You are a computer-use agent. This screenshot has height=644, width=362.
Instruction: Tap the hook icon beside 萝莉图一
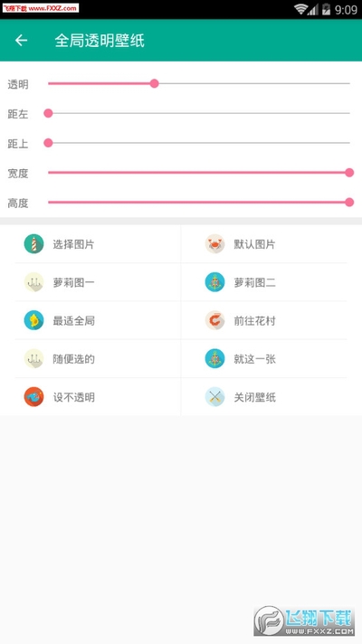(33, 282)
